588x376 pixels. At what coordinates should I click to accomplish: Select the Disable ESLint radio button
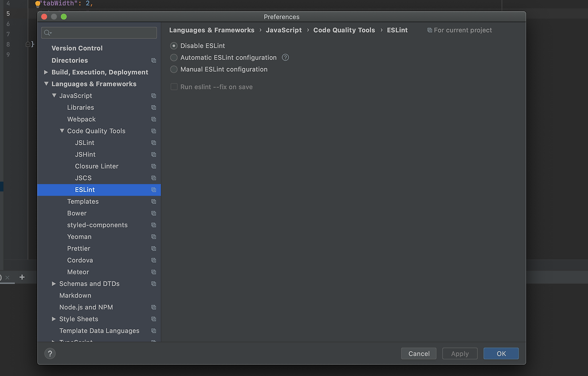click(x=174, y=46)
